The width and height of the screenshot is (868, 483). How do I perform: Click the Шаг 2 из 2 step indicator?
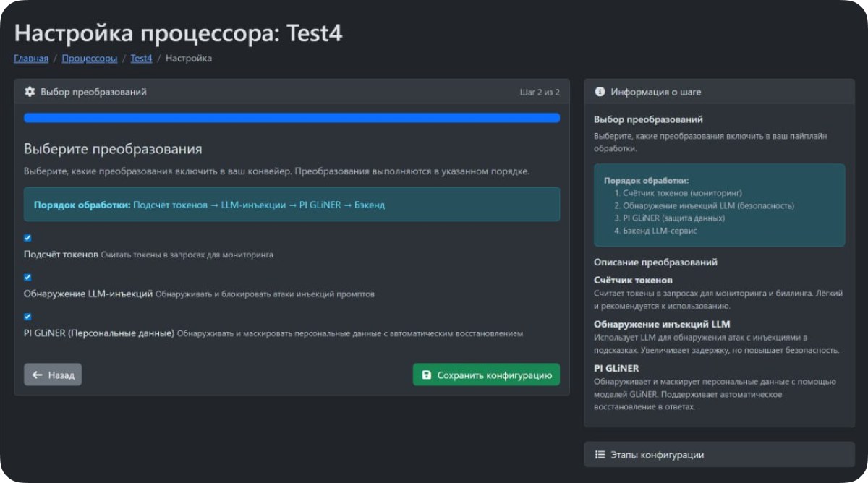point(540,93)
